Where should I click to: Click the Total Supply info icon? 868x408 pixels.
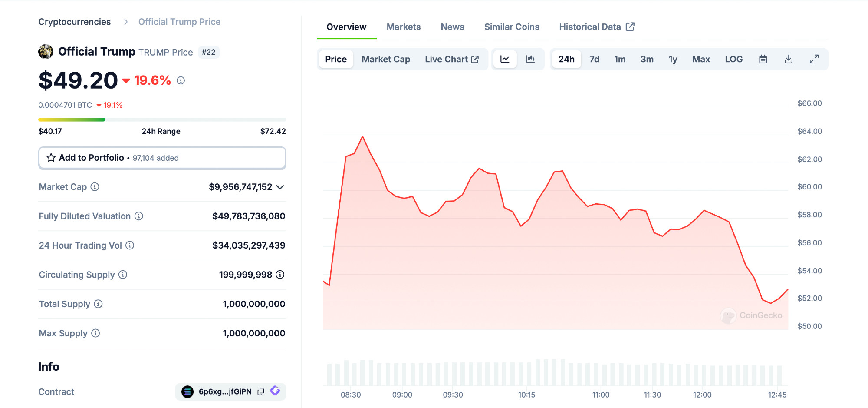[x=99, y=304]
